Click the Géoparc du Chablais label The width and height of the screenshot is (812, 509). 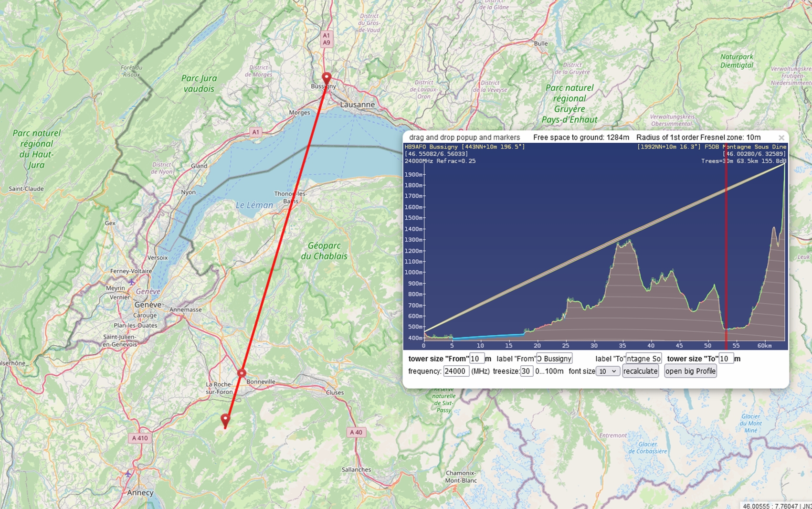coord(324,251)
